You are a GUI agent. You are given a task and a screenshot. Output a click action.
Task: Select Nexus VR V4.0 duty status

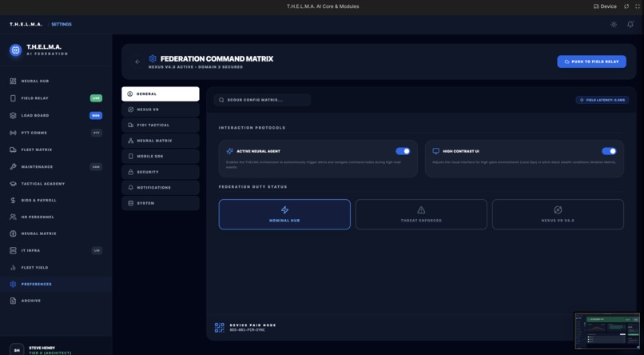[x=558, y=214]
